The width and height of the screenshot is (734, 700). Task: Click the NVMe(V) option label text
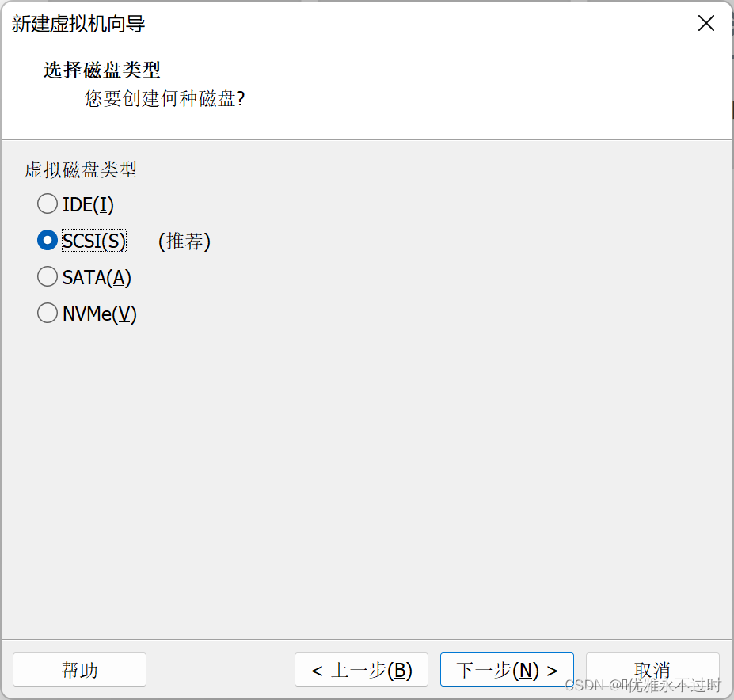[x=100, y=314]
